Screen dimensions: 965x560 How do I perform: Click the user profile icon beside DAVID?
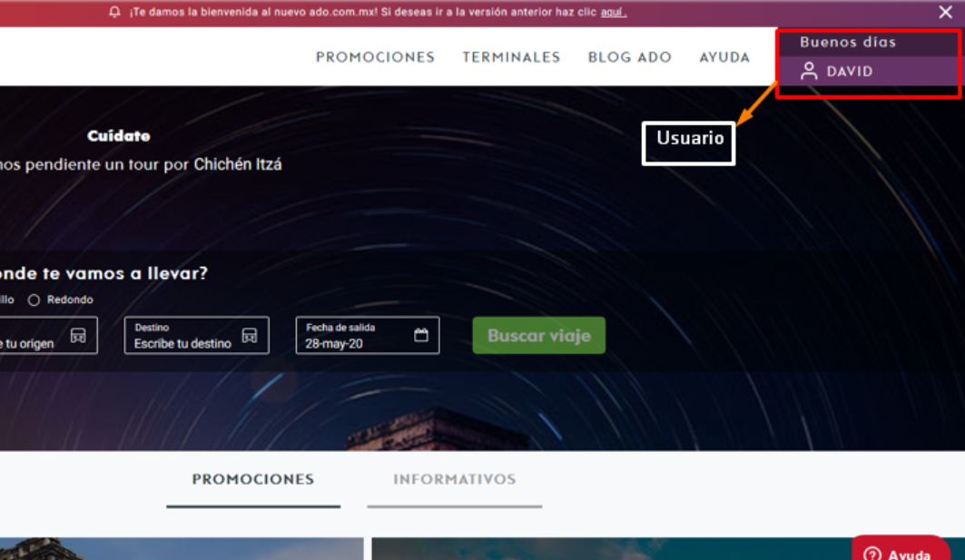[809, 71]
